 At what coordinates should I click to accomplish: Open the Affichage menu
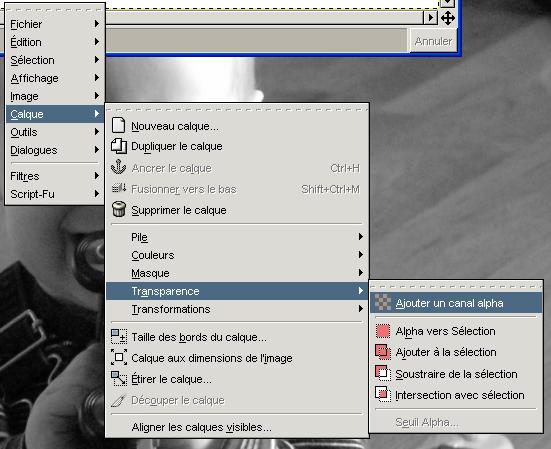click(55, 78)
